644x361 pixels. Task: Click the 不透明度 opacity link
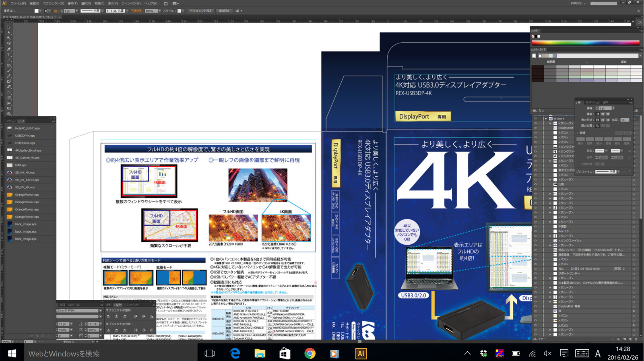tap(137, 11)
